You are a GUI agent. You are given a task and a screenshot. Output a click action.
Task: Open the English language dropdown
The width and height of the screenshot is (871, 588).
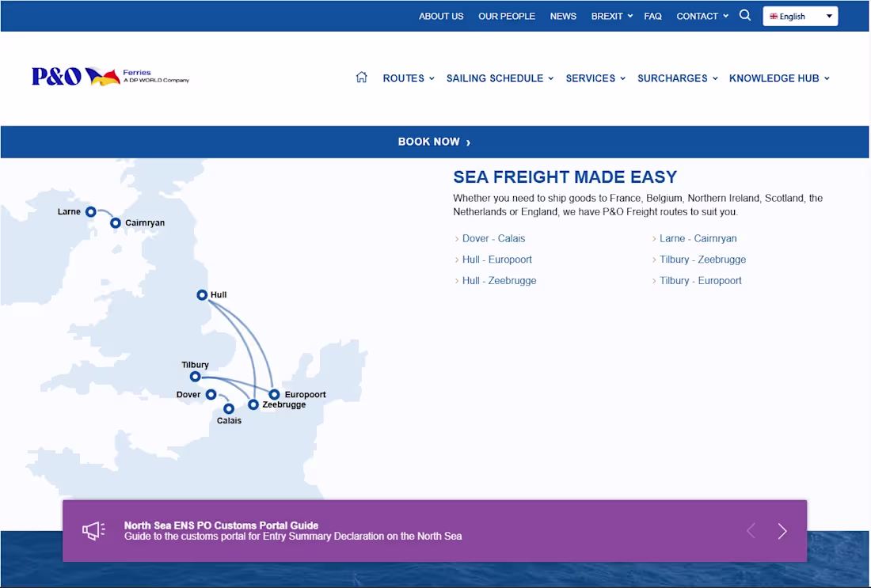801,16
